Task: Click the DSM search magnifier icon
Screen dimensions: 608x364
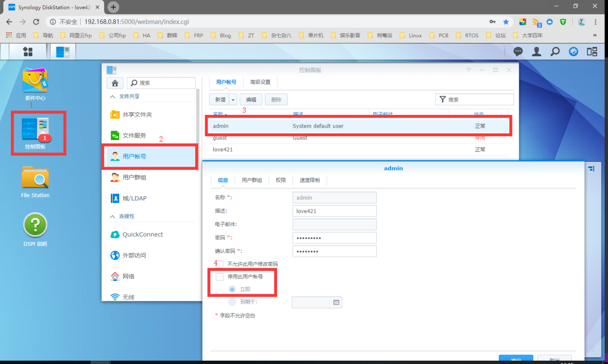Action: pyautogui.click(x=555, y=52)
